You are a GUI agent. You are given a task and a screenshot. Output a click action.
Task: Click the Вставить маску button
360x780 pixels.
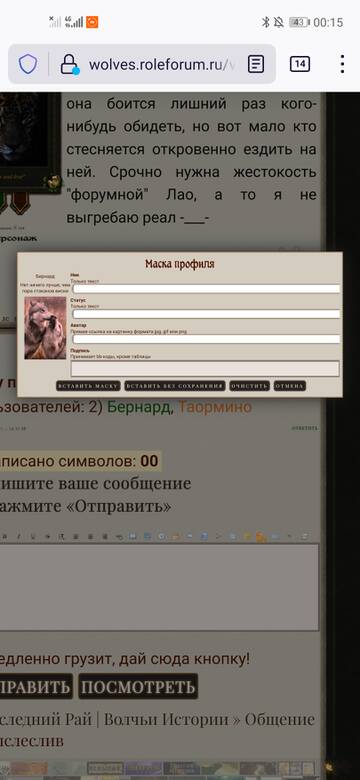(x=88, y=386)
